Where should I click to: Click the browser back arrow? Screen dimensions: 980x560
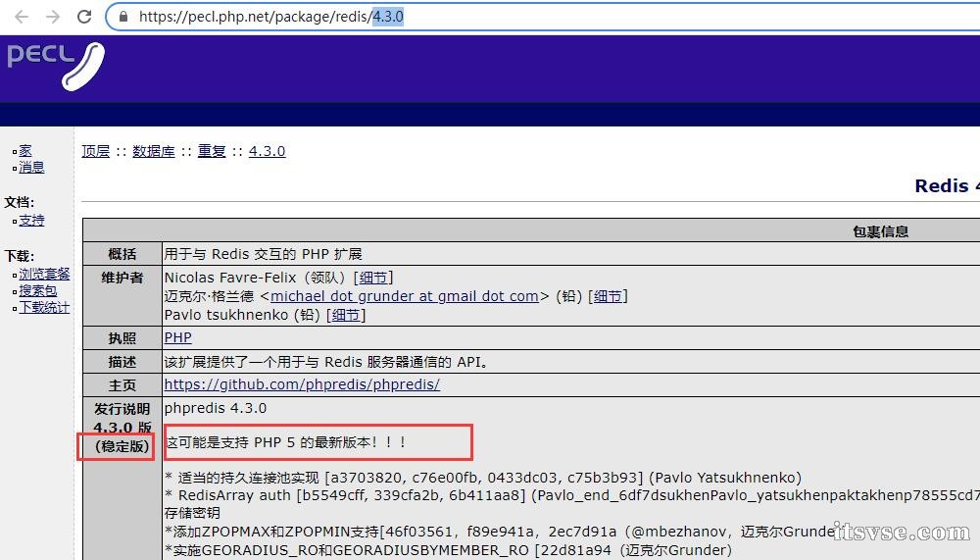[22, 17]
